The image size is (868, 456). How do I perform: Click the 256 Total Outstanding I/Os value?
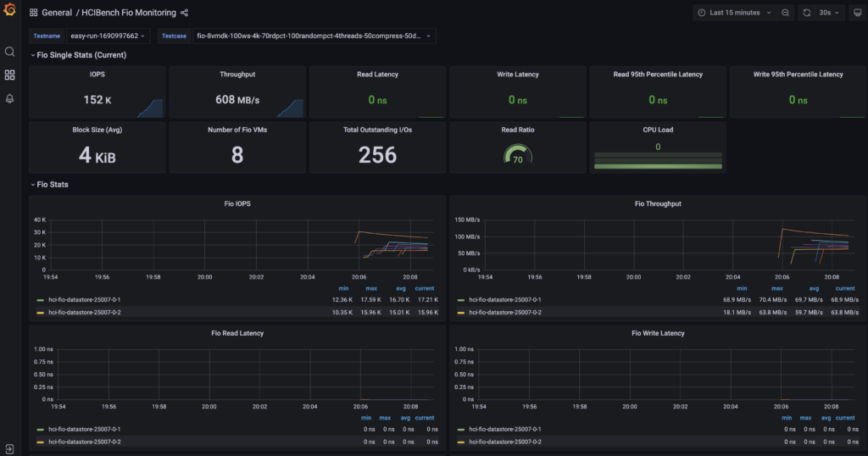[x=377, y=155]
